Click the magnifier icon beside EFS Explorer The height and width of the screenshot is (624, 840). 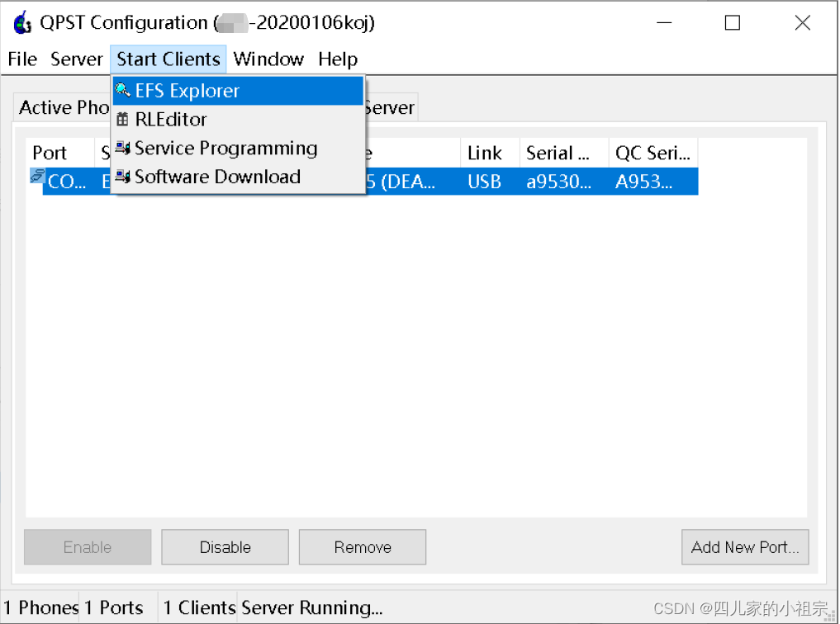click(x=123, y=90)
